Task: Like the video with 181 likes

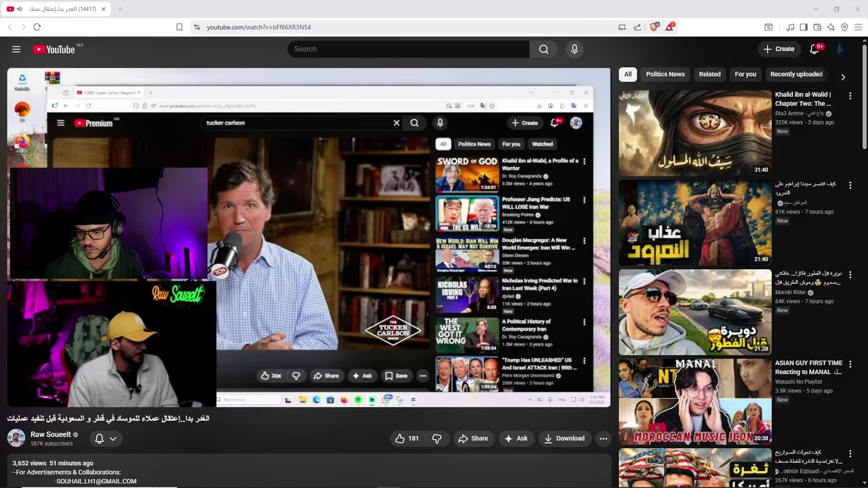Action: 407,439
